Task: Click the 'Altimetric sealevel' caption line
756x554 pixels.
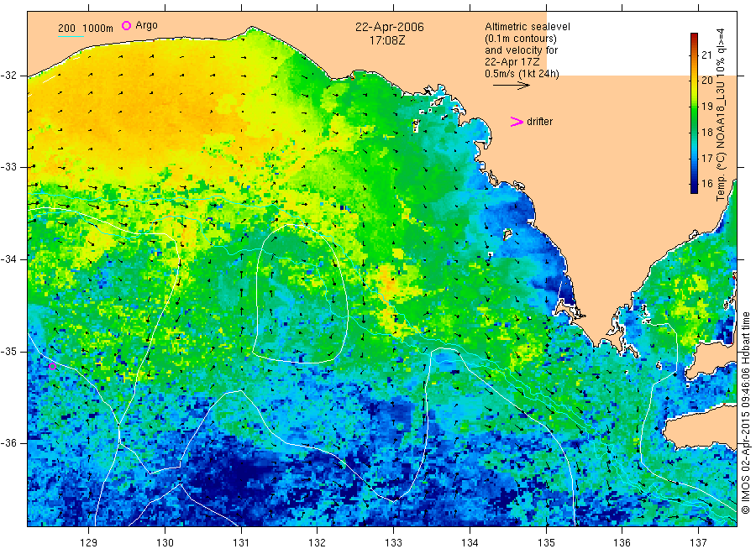Action: click(x=528, y=27)
